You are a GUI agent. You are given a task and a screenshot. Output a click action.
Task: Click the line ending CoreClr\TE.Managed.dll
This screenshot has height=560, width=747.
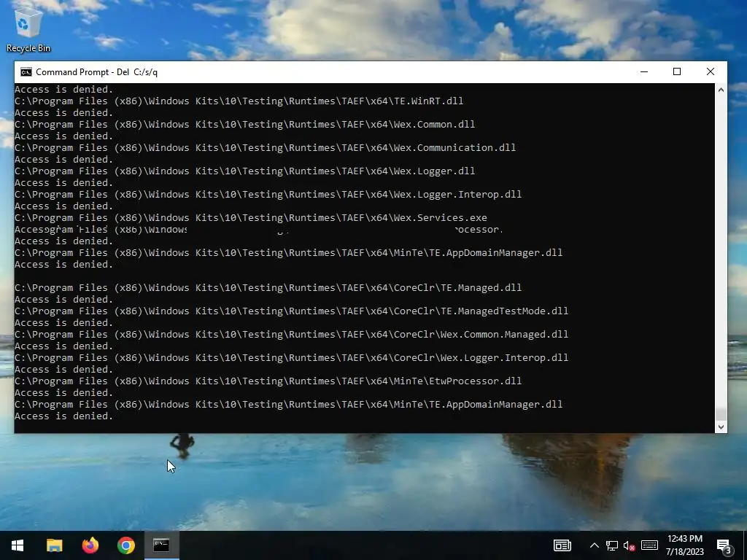[268, 287]
